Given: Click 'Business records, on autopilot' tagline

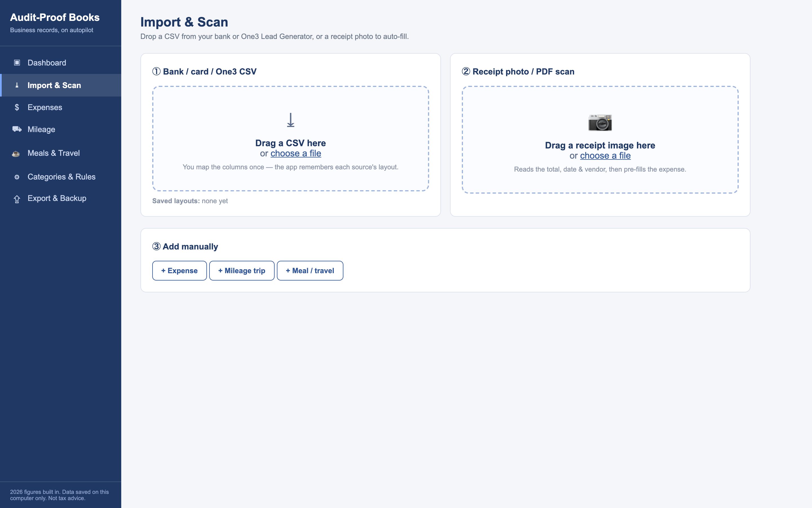Looking at the screenshot, I should pos(52,30).
